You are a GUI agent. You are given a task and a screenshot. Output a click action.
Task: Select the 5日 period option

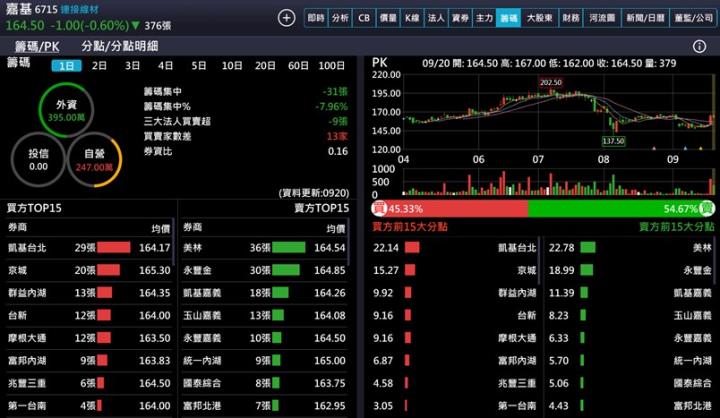tap(199, 65)
